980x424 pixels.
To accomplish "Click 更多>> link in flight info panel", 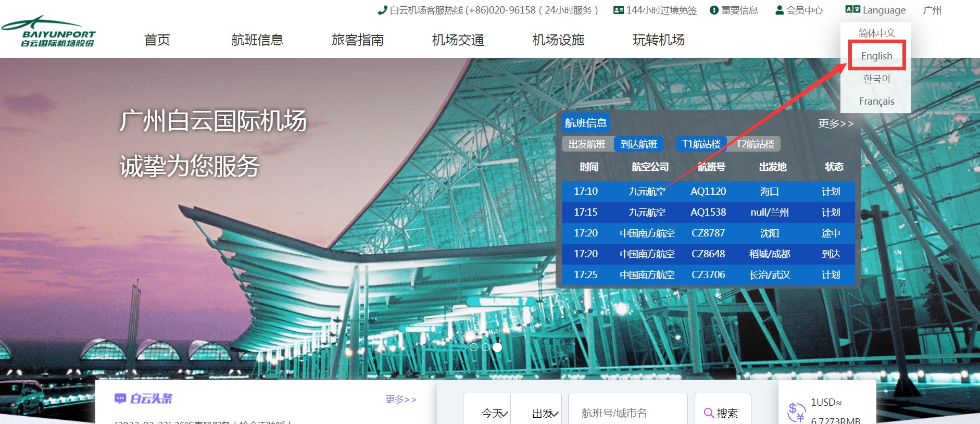I will tap(836, 123).
